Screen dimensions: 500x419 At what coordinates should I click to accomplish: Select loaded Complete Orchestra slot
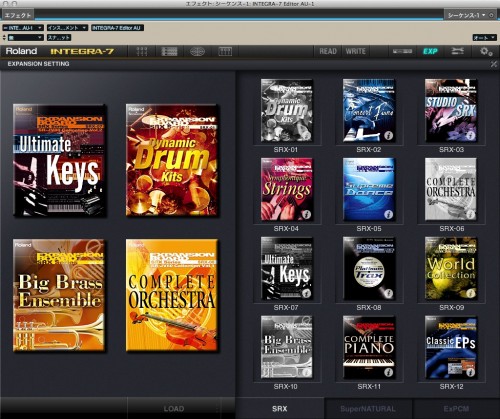(172, 295)
